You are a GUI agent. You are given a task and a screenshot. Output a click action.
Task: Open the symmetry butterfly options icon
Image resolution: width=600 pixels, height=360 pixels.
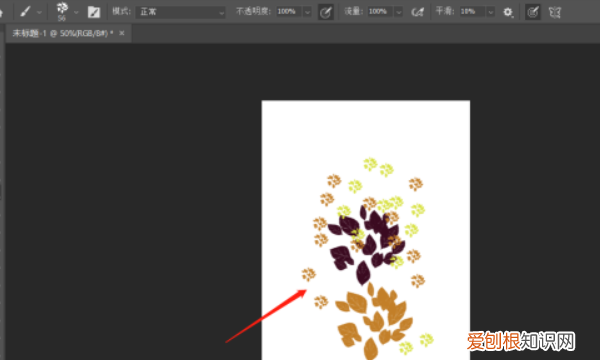point(554,12)
